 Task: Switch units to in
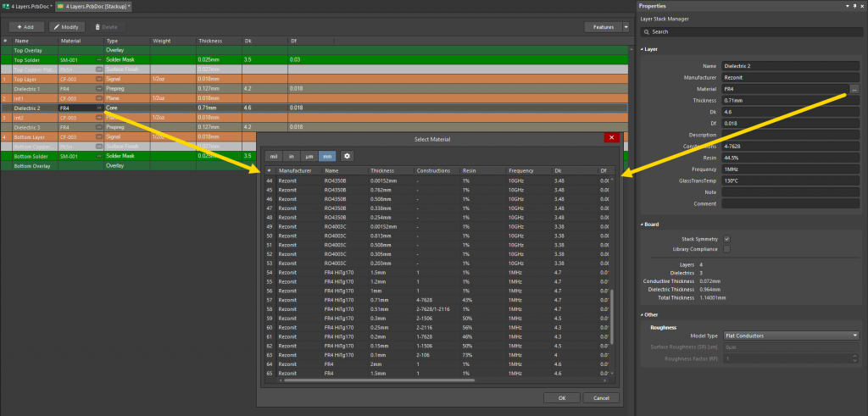292,156
